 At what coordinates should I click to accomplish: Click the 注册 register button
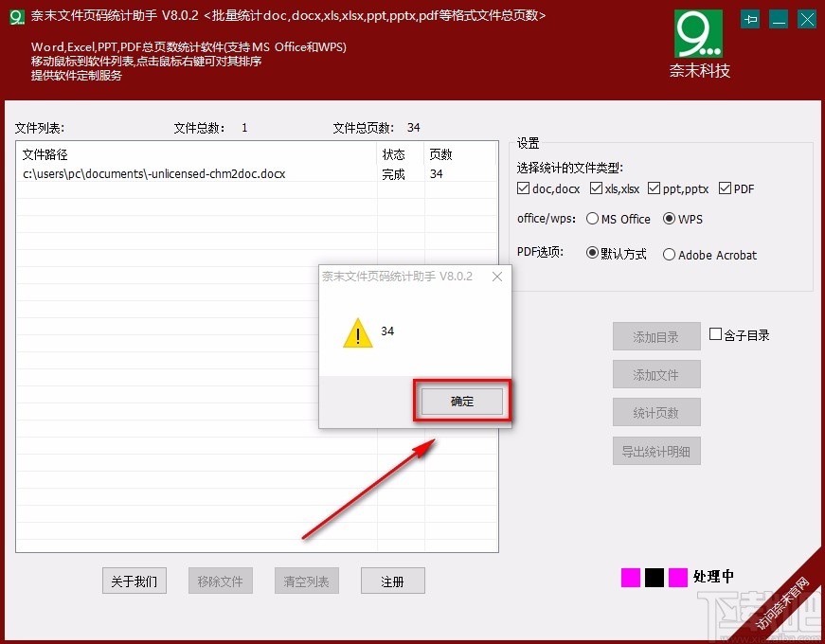392,581
